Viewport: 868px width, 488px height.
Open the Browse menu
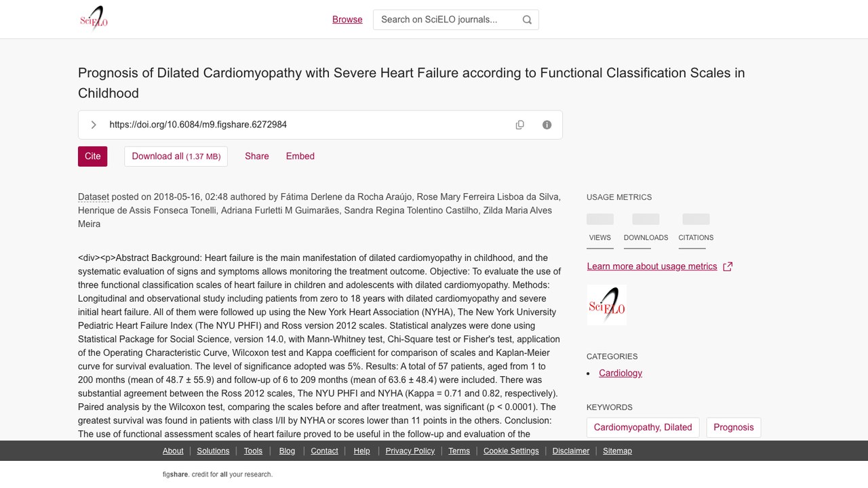point(347,20)
